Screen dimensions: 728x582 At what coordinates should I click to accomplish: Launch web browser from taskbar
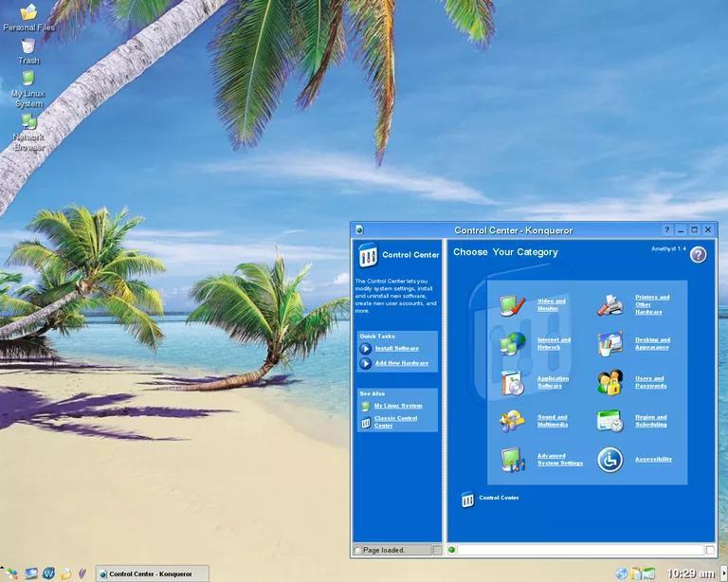[x=48, y=574]
